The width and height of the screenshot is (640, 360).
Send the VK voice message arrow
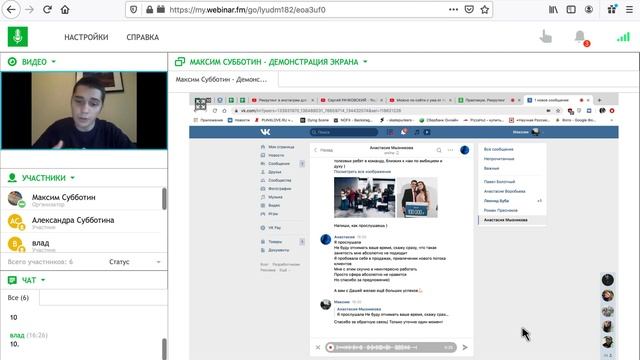465,347
